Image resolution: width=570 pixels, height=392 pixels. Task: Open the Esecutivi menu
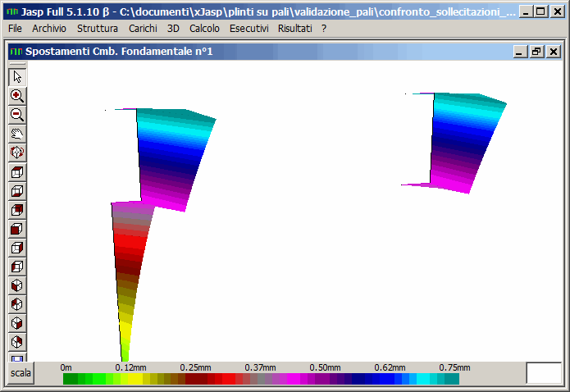click(x=249, y=29)
